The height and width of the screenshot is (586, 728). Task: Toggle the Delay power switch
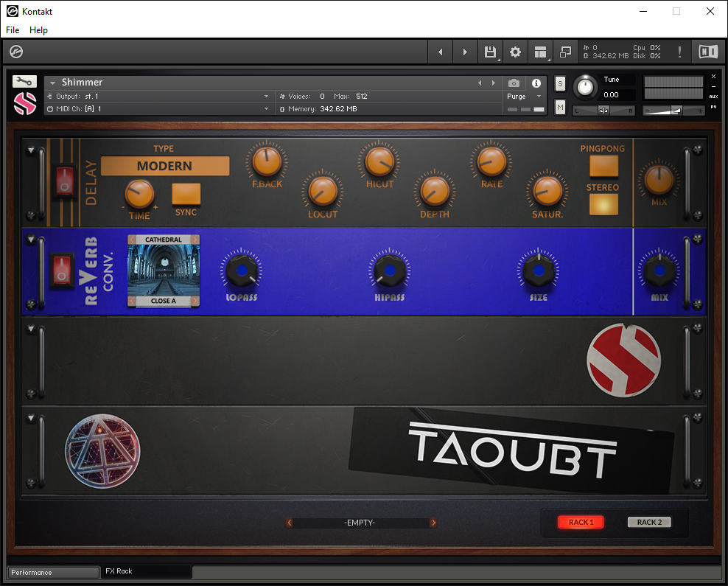pos(65,181)
